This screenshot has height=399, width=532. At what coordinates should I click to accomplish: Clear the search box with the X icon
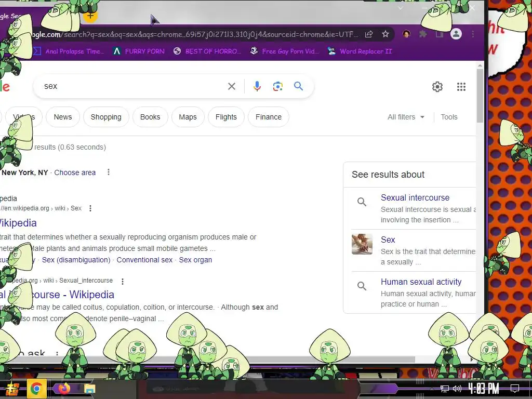(232, 87)
